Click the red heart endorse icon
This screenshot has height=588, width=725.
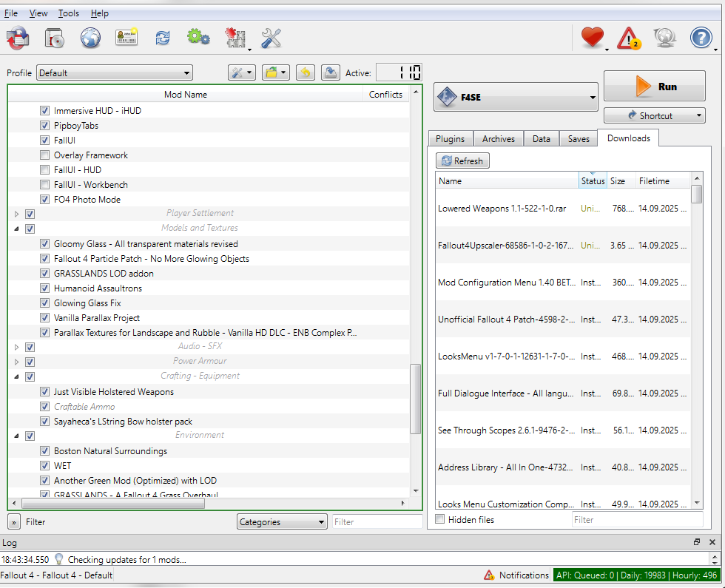[x=593, y=38]
